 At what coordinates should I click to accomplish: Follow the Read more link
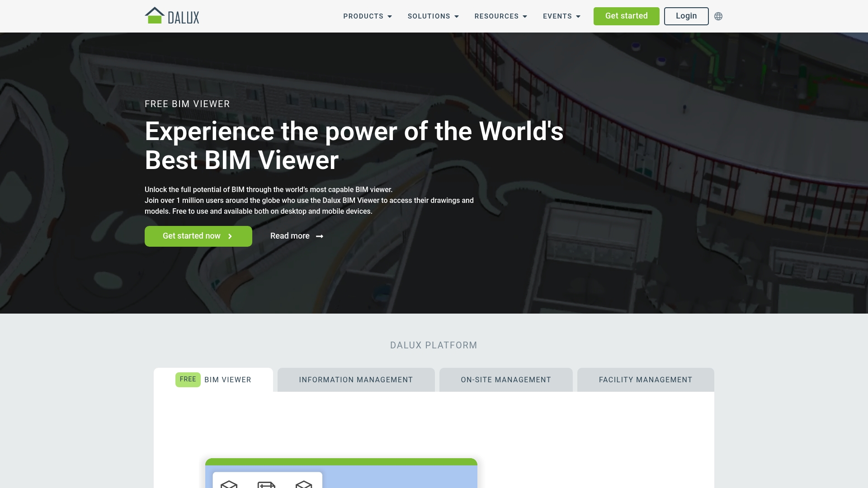pos(297,236)
